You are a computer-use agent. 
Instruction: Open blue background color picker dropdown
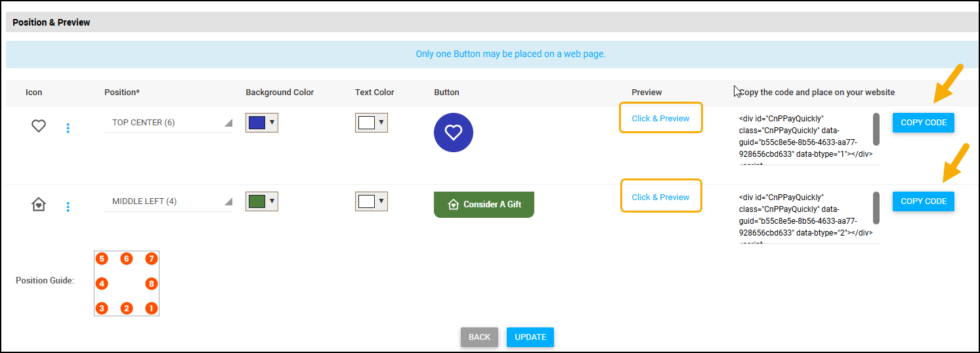(262, 123)
